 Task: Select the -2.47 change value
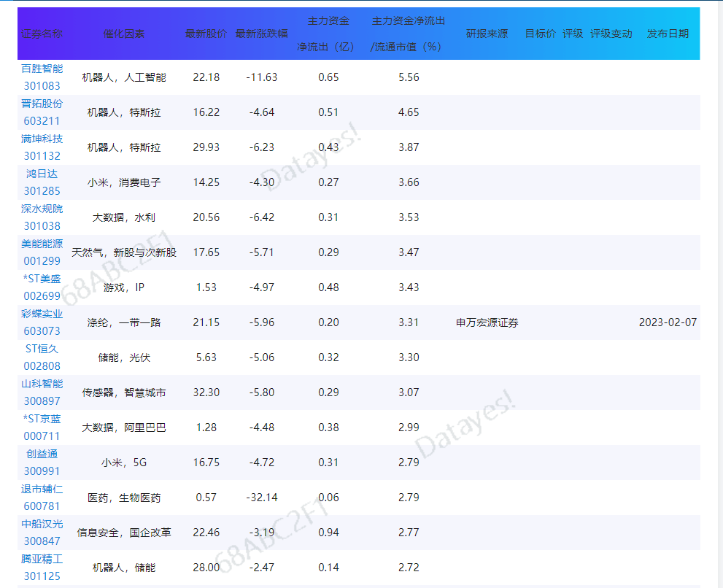click(262, 568)
